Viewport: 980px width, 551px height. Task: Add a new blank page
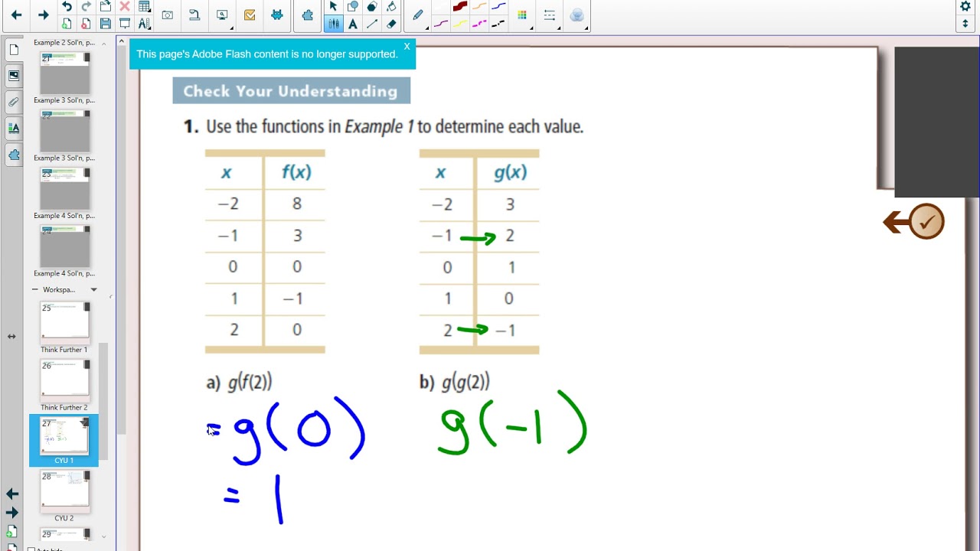coord(67,24)
